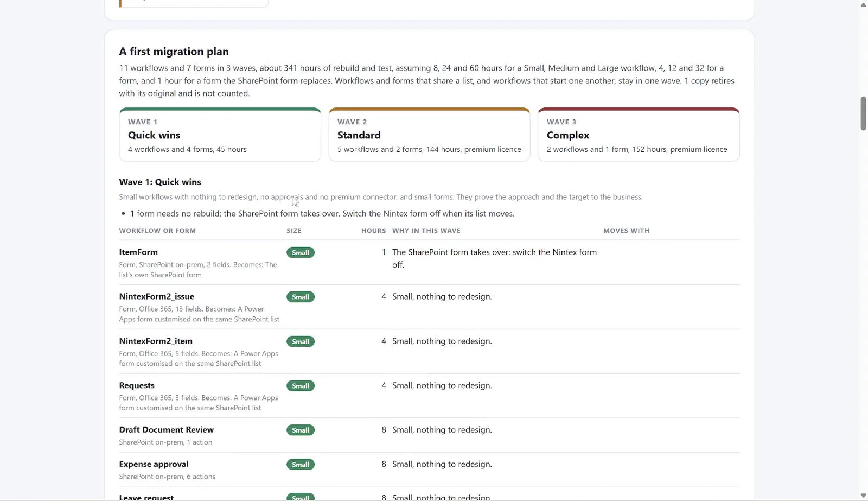
Task: Click the 'Workflow or form' column header
Action: point(157,231)
